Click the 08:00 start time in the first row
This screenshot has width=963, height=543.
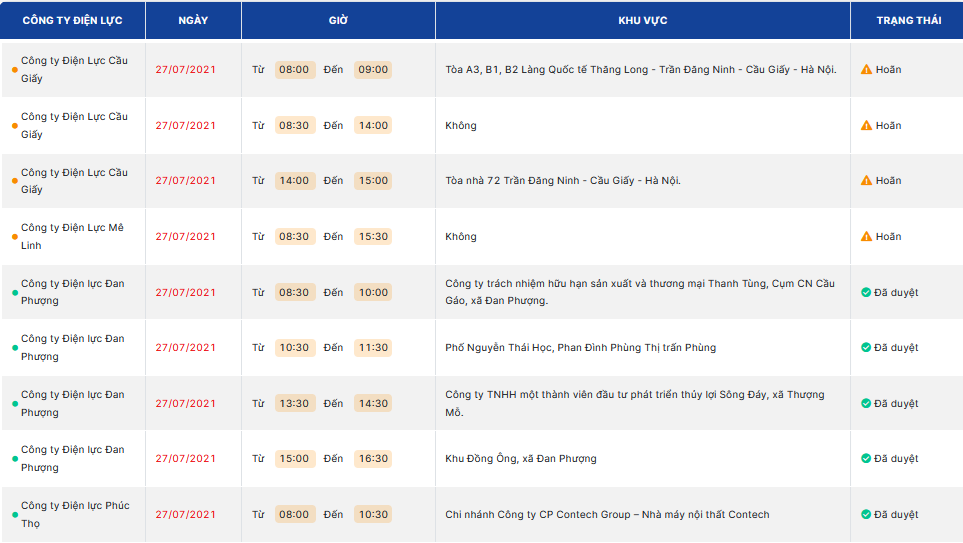click(294, 69)
